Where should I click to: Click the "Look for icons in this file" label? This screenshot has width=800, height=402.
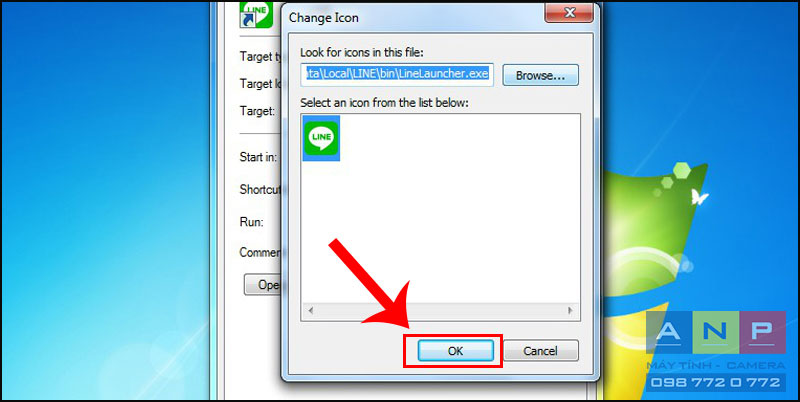click(362, 52)
